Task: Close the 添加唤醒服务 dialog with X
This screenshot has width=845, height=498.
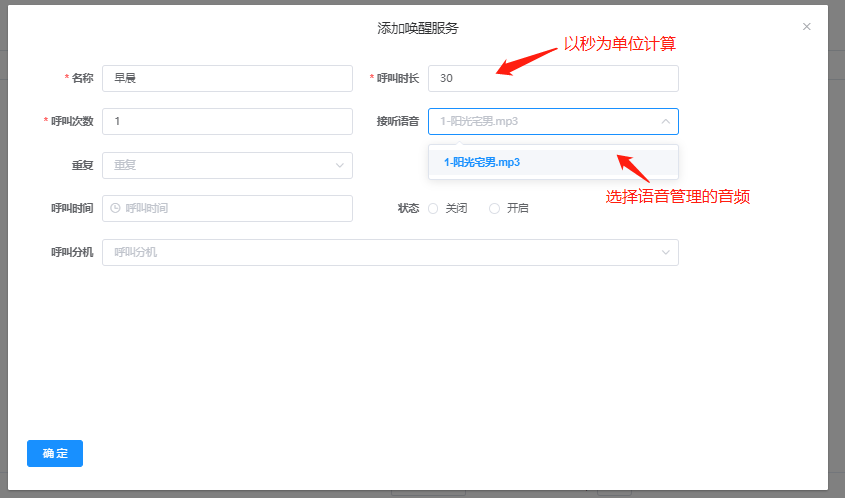Action: pyautogui.click(x=806, y=27)
